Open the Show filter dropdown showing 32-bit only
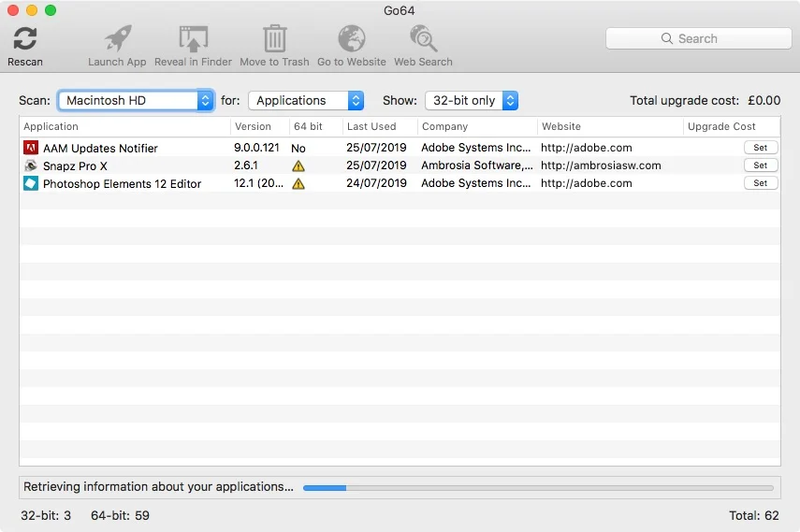Viewport: 800px width, 532px height. pos(472,100)
